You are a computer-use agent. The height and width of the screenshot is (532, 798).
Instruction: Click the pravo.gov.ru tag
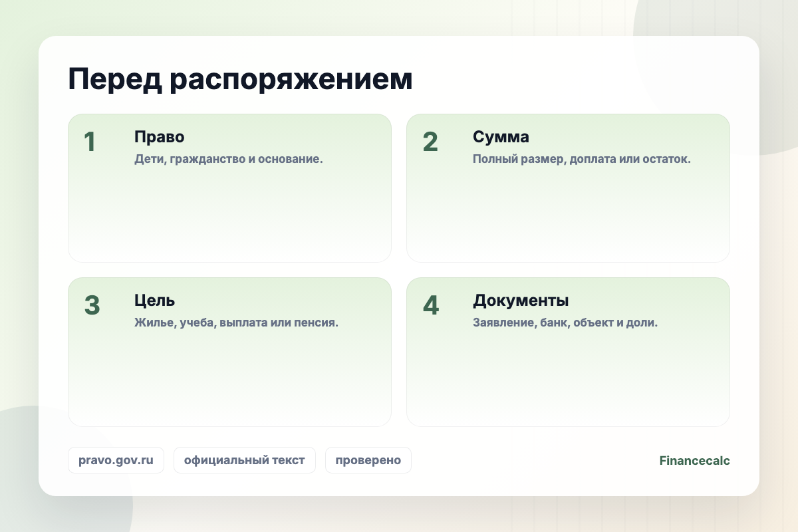coord(116,460)
